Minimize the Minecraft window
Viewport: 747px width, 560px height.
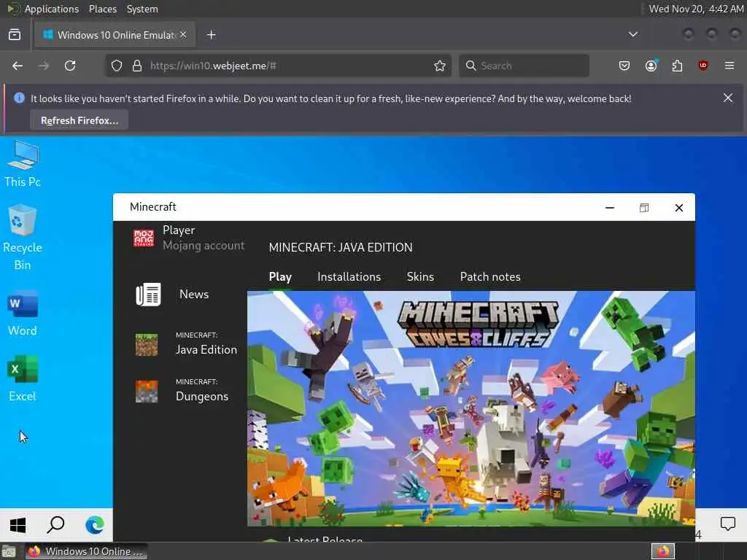(x=610, y=208)
